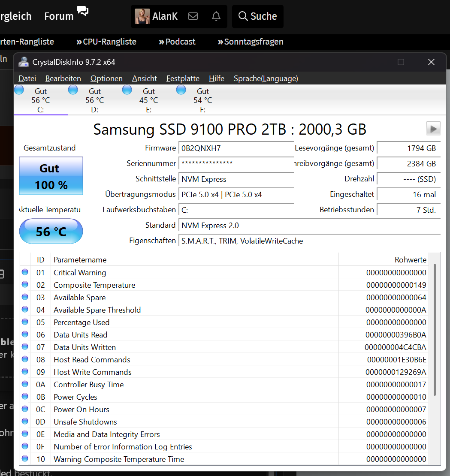
Task: Click the 56 °C temperature indicator
Action: click(51, 231)
